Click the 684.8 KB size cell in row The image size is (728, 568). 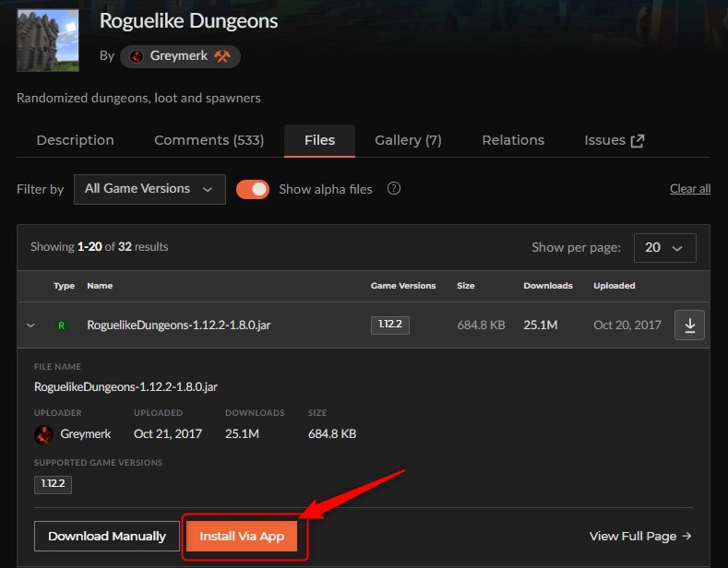pyautogui.click(x=481, y=325)
